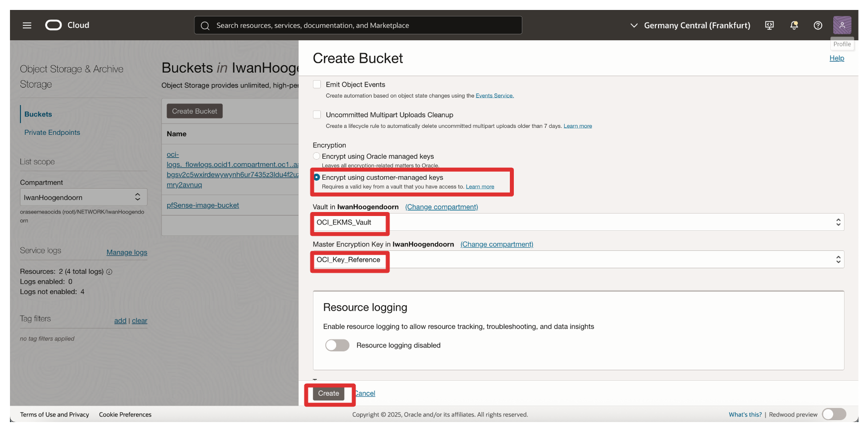
Task: Open the IwanHoogendoorn Compartment dropdown
Action: [x=83, y=197]
